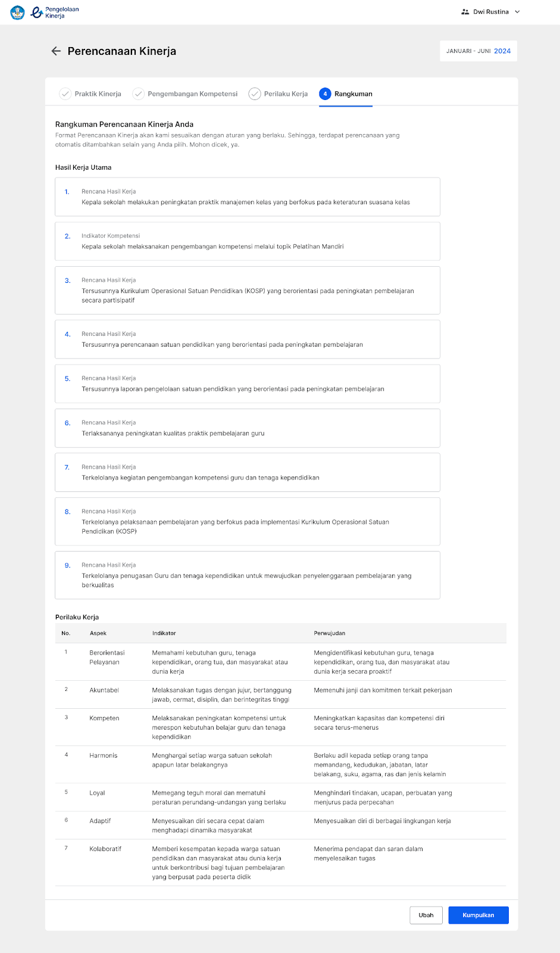Click Rencana Hasil Kerja card 9 on penugasan Guru
Viewport: 560px width, 953px height.
tap(248, 575)
